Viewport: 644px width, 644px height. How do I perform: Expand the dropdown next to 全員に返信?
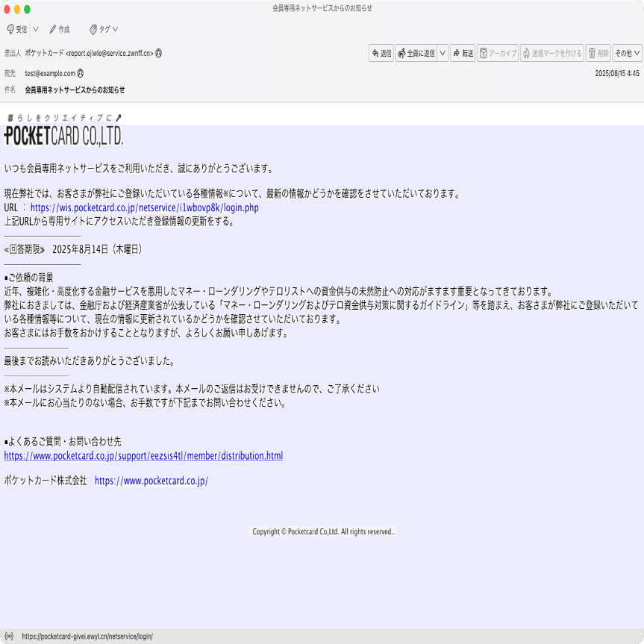pos(442,53)
